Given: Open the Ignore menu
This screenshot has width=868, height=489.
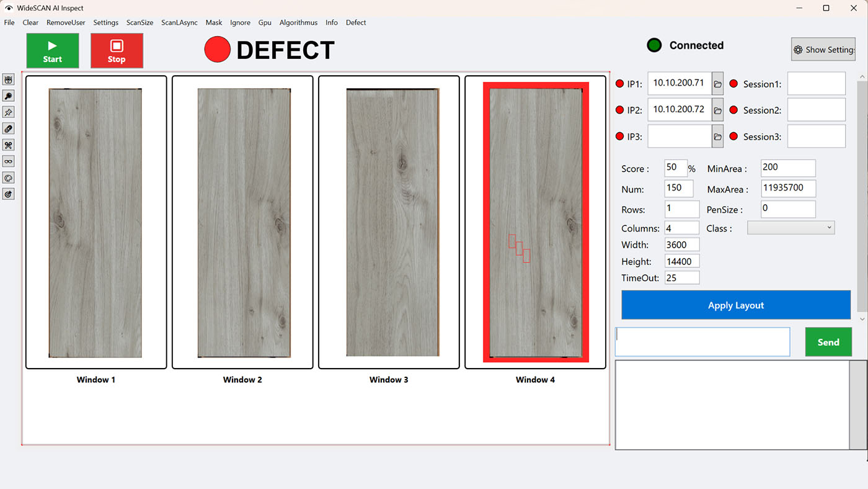Looking at the screenshot, I should [x=241, y=22].
